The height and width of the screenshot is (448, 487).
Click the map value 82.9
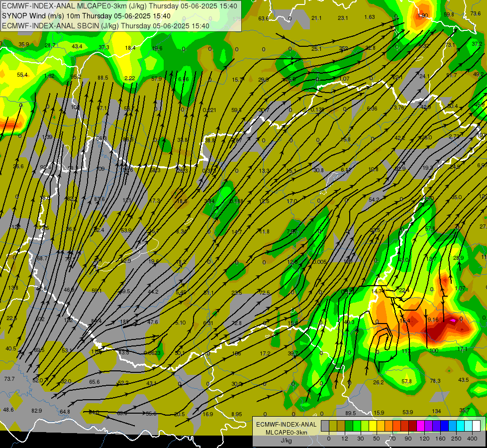[x=37, y=411]
